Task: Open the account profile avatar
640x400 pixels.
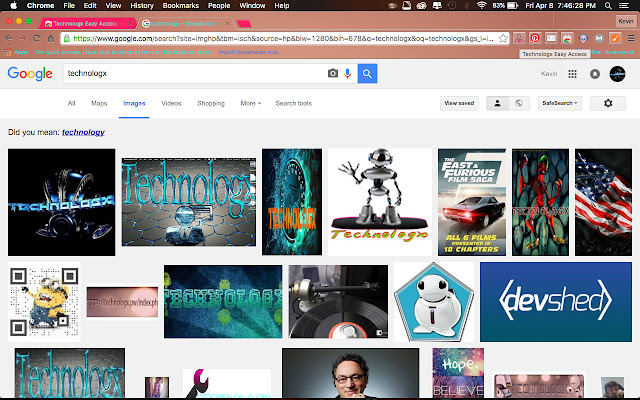Action: coord(617,74)
